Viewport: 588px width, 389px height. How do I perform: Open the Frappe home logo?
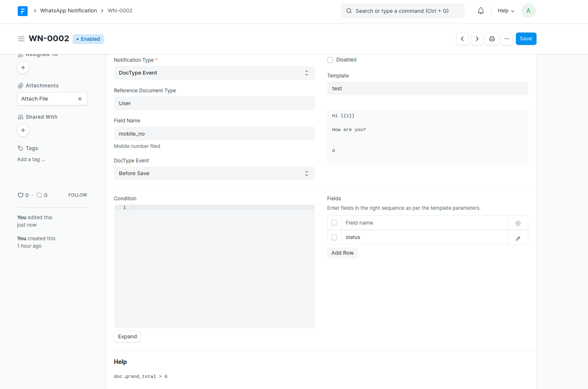tap(23, 11)
